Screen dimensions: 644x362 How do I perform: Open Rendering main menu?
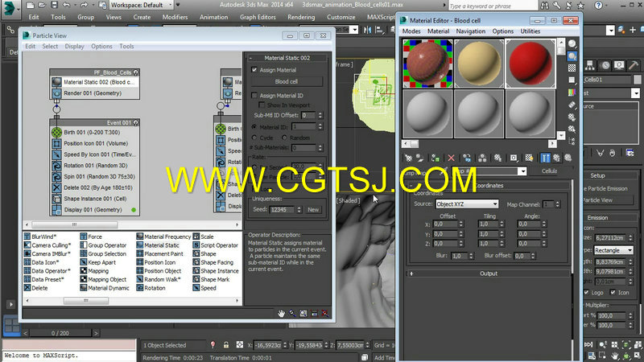pyautogui.click(x=301, y=17)
